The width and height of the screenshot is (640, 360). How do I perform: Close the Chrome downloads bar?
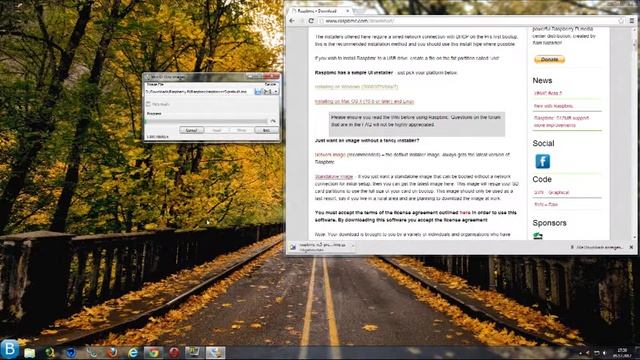coord(631,247)
